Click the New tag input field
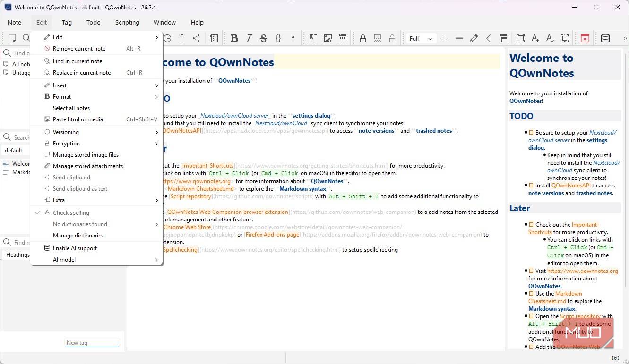 [x=92, y=343]
